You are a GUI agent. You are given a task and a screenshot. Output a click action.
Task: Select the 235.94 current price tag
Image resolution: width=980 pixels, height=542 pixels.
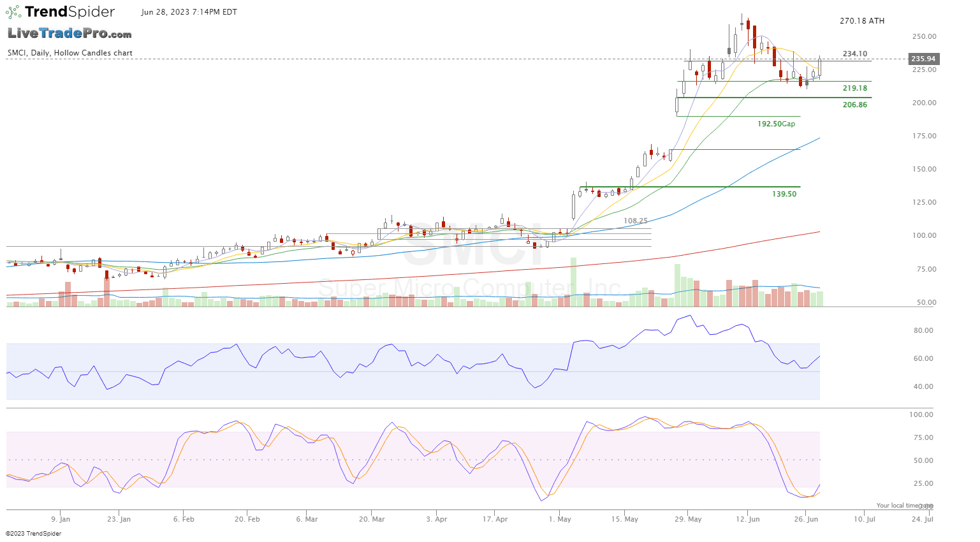(923, 59)
